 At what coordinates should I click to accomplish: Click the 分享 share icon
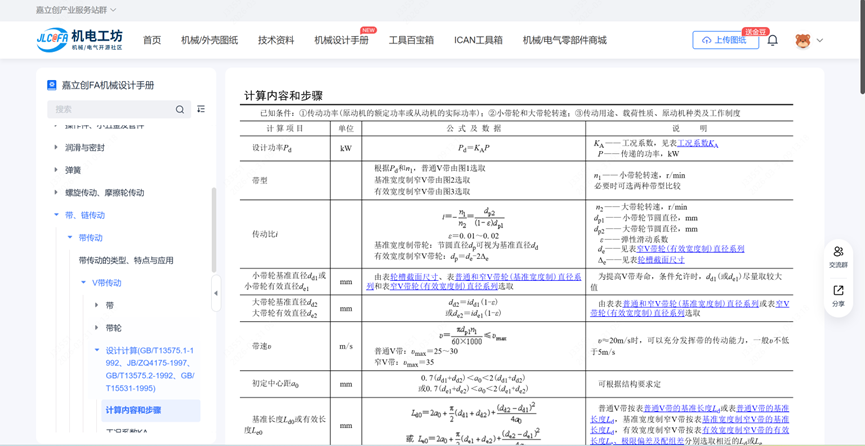[838, 295]
